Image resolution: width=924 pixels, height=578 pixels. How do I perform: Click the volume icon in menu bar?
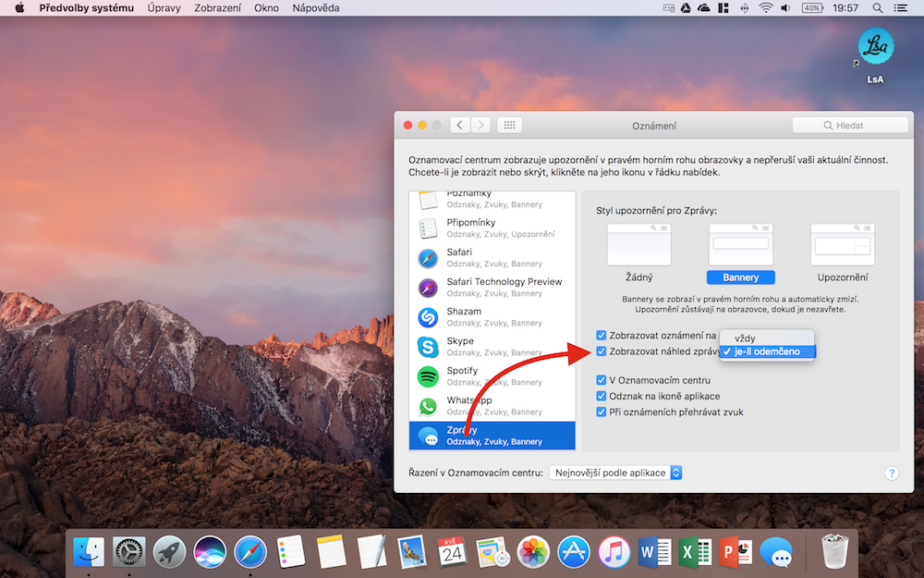(x=785, y=8)
